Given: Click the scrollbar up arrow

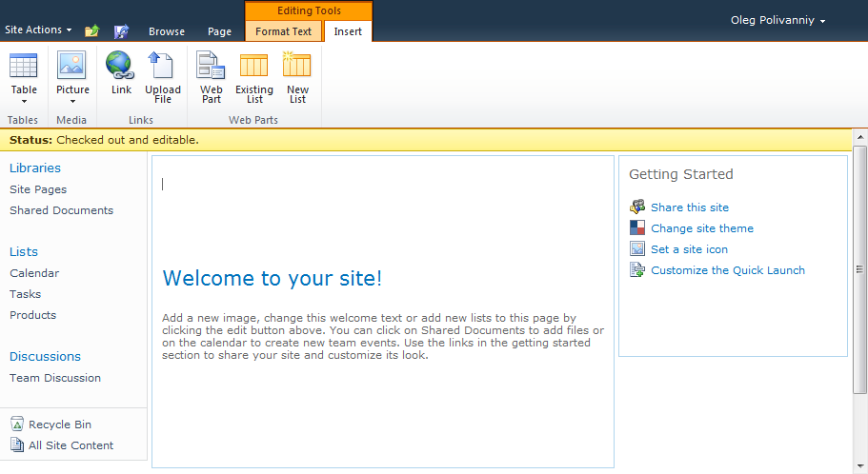Looking at the screenshot, I should [x=859, y=137].
